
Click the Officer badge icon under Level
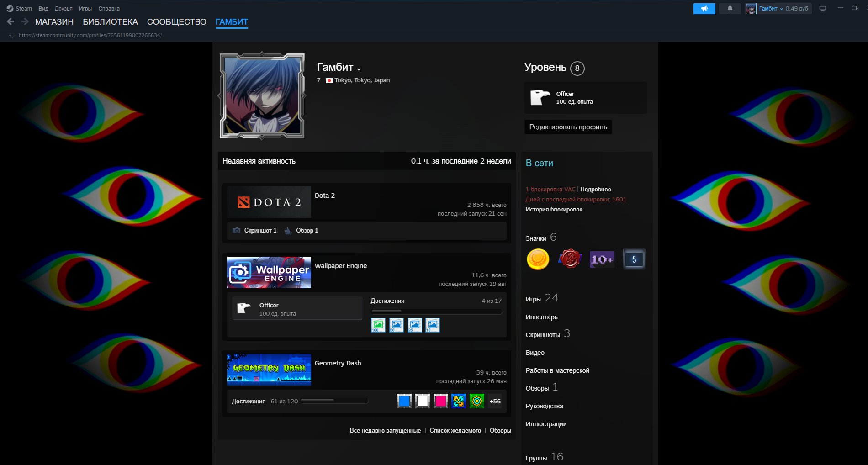coord(540,98)
